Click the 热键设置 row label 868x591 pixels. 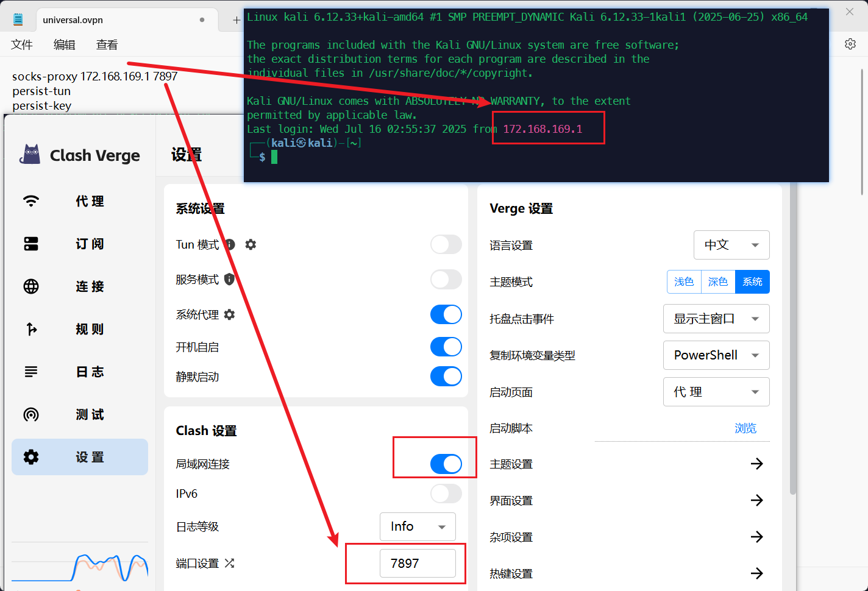coord(511,574)
